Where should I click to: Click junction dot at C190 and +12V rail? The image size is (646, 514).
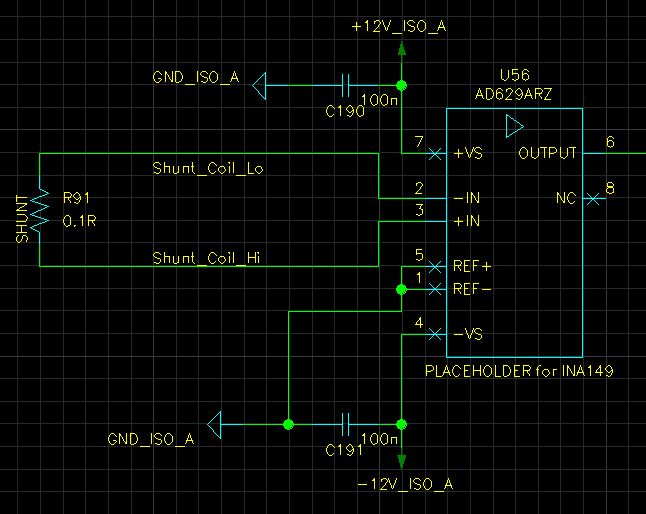pyautogui.click(x=402, y=85)
